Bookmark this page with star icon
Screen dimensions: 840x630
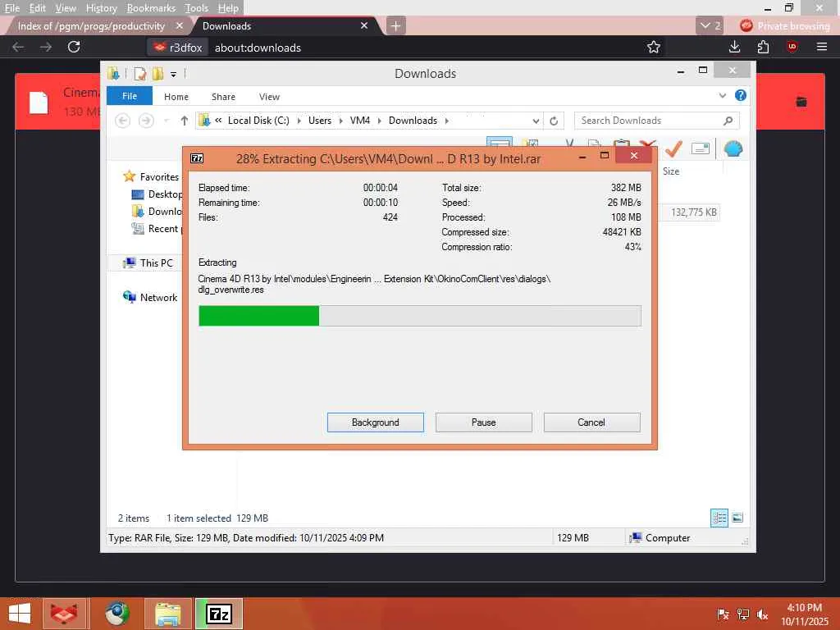(x=654, y=47)
